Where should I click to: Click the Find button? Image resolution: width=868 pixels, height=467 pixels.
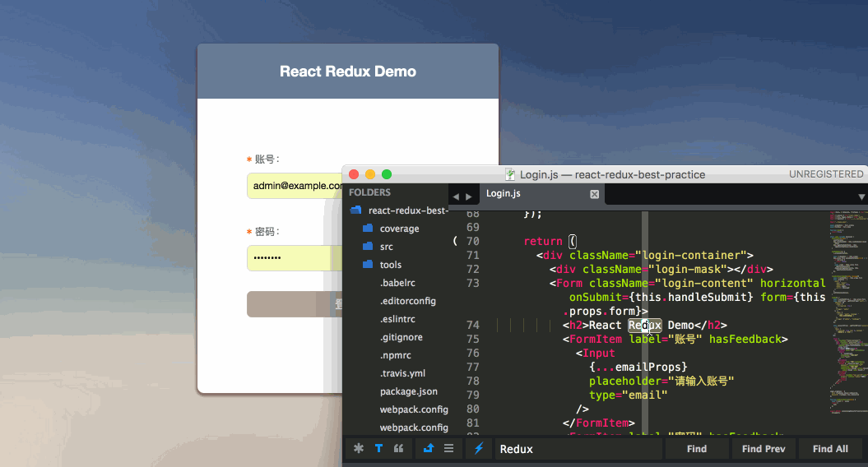point(696,449)
